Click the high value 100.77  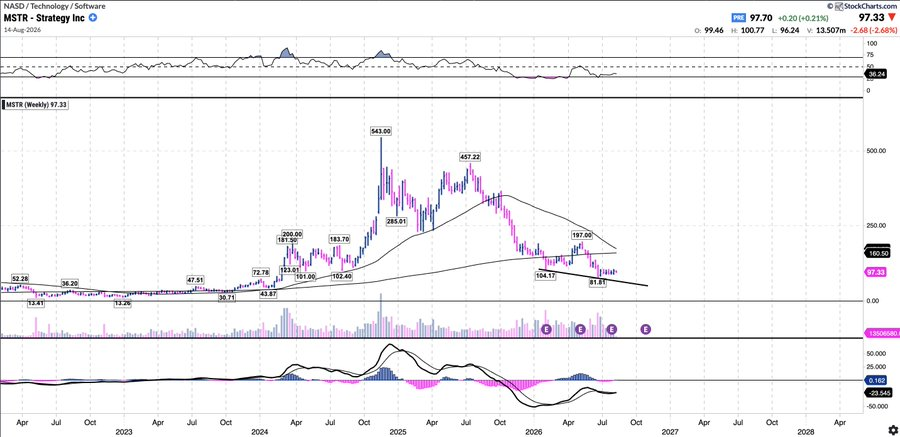point(754,29)
